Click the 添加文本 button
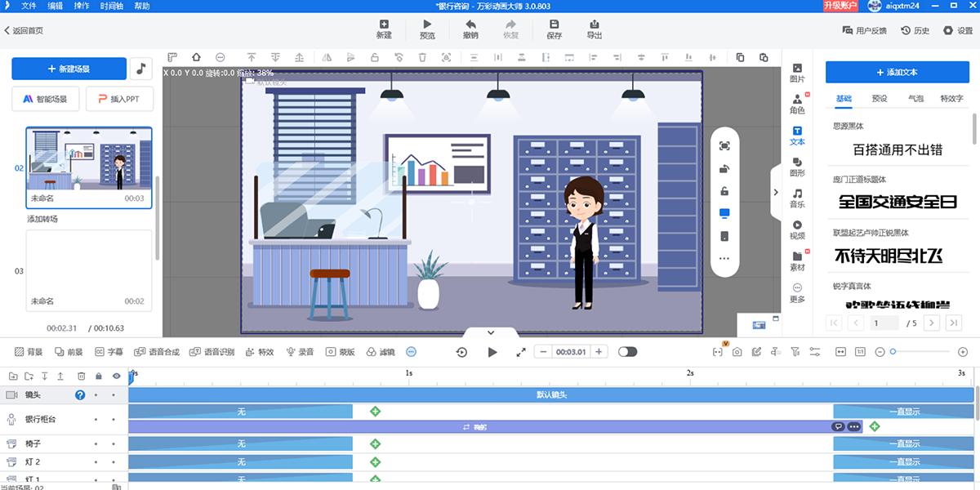980x490 pixels. click(x=896, y=72)
